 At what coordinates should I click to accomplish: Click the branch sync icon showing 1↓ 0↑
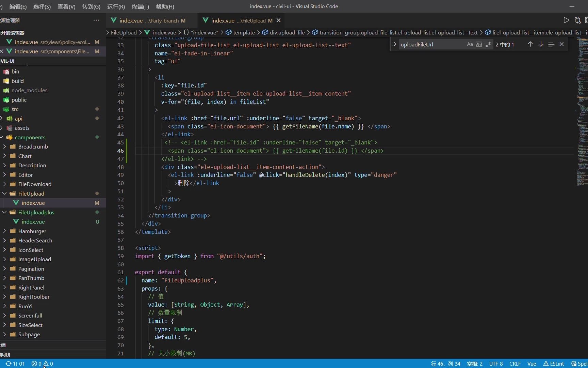tap(15, 364)
